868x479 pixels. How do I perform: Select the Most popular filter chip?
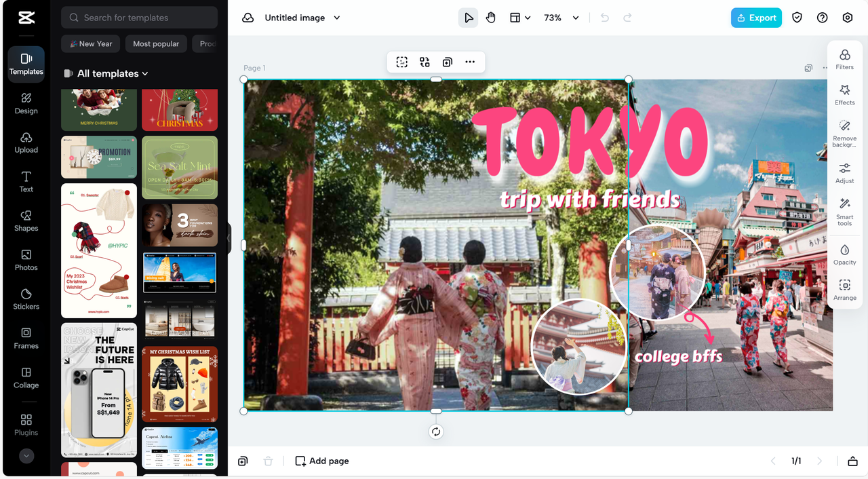point(156,43)
